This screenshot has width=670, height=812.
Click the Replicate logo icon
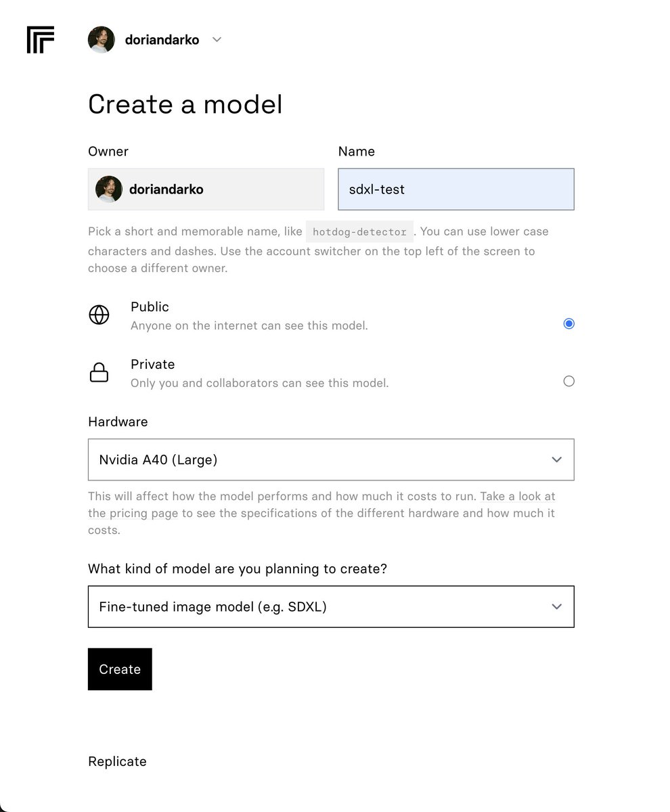point(41,40)
